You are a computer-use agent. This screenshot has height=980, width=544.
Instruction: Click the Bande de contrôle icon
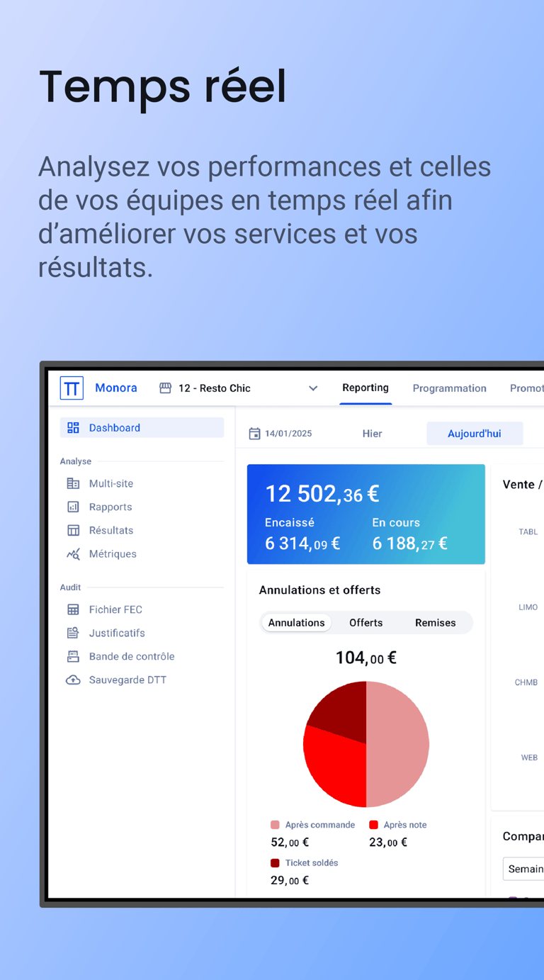point(73,656)
